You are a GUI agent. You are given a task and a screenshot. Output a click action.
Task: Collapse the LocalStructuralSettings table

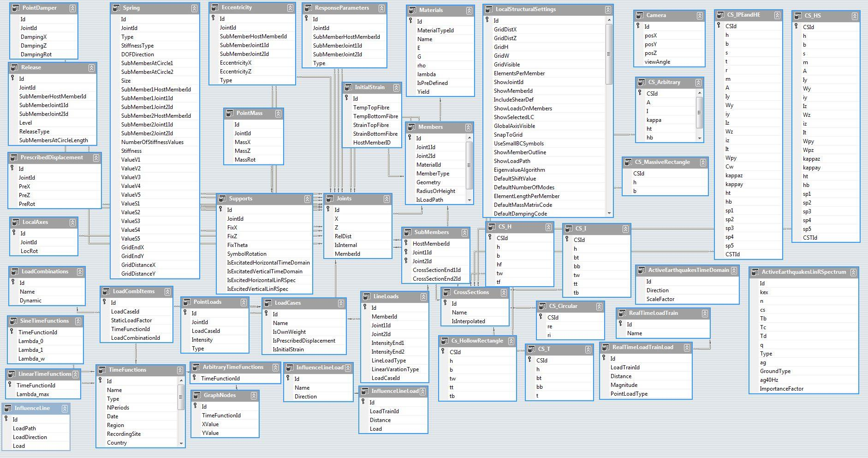608,10
